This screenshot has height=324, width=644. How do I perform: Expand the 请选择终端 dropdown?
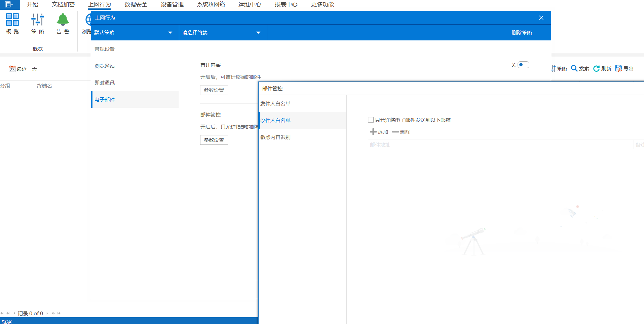point(258,33)
